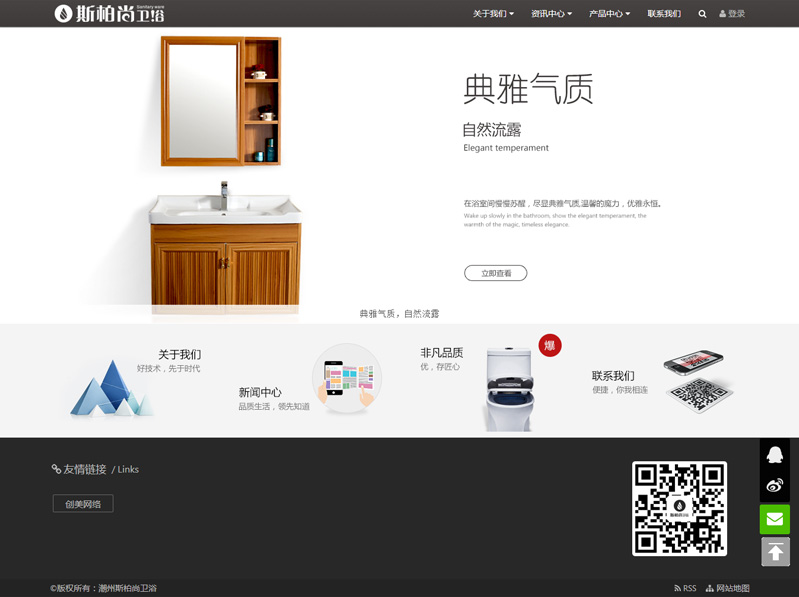The image size is (799, 597).
Task: Click the red 爆 badge
Action: click(x=550, y=345)
